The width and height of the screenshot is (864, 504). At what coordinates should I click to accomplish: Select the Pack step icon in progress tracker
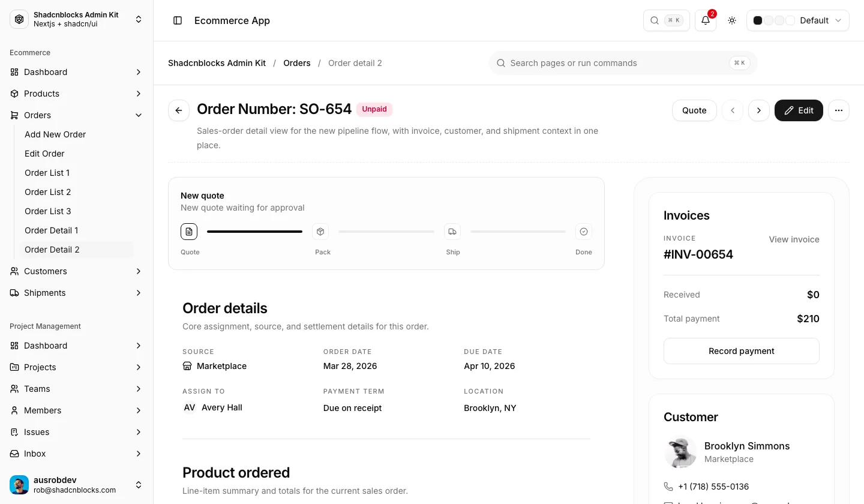320,232
